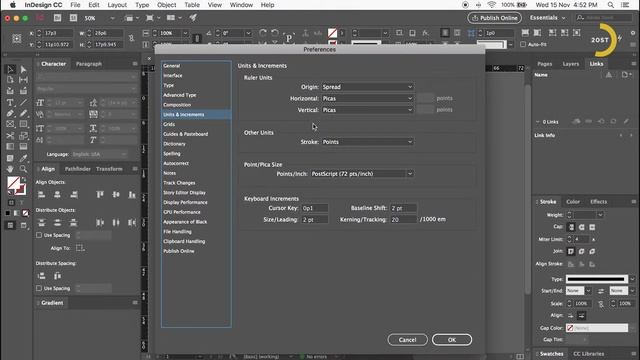Image resolution: width=640 pixels, height=360 pixels.
Task: Align left edges in Align panel
Action: click(x=42, y=195)
